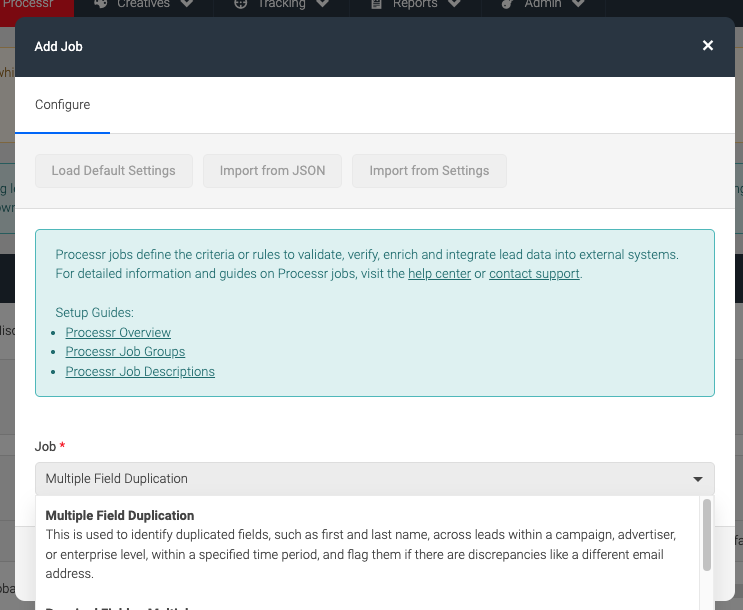743x610 pixels.
Task: Click Import from Settings button
Action: pos(429,171)
